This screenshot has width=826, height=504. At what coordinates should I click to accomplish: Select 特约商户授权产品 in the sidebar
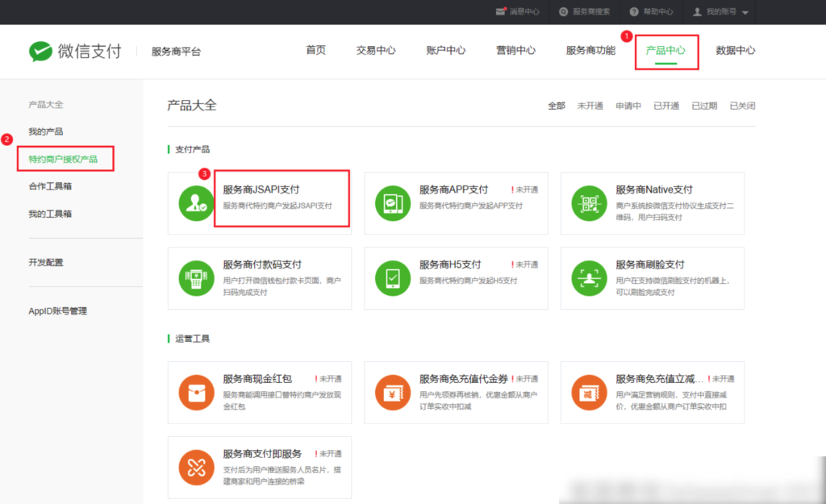click(x=63, y=159)
